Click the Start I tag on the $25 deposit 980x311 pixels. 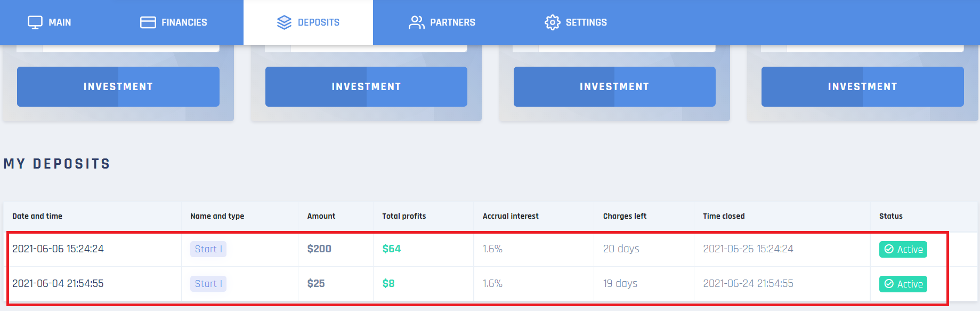pyautogui.click(x=208, y=284)
